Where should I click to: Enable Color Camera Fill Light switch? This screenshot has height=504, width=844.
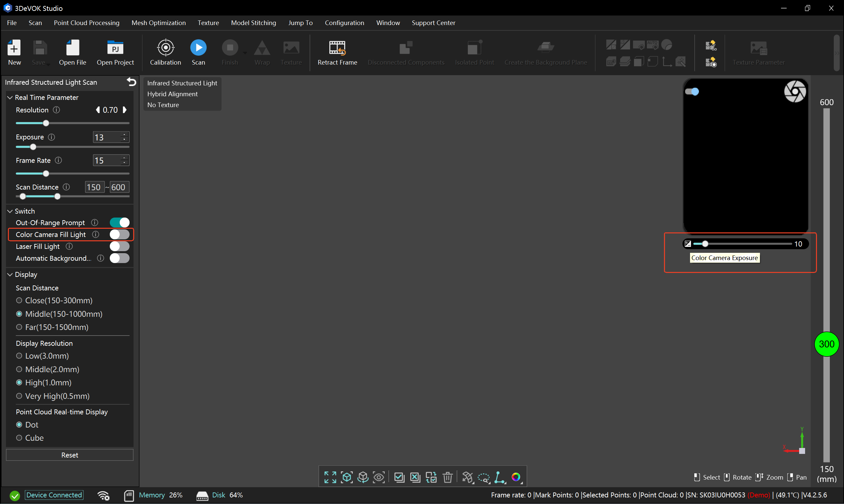120,234
